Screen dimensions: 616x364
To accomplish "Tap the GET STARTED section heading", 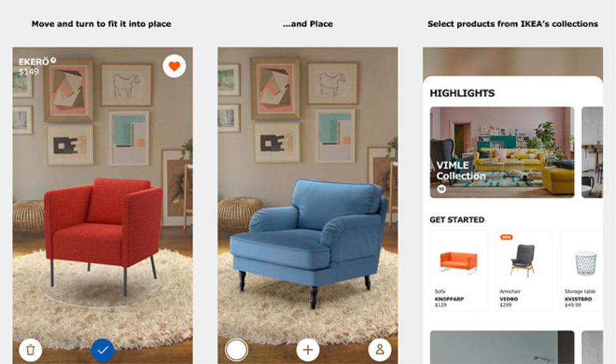I will pos(457,220).
